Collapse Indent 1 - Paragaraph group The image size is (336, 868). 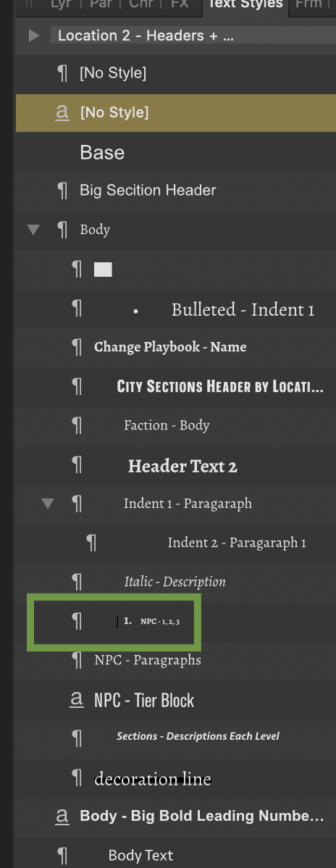pos(49,504)
